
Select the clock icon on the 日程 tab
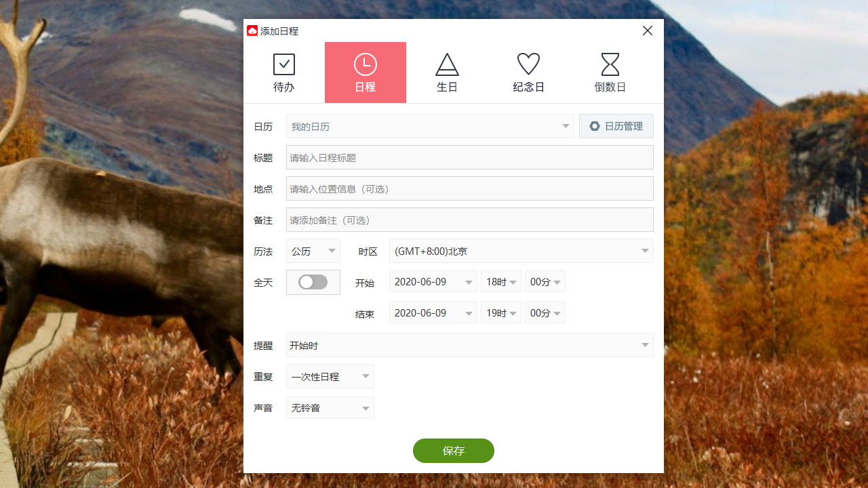[x=365, y=64]
